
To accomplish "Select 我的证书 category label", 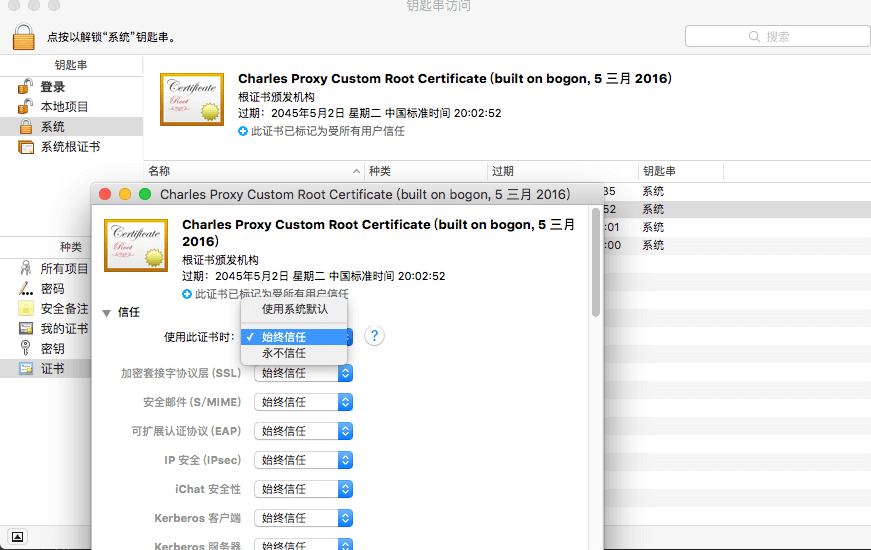I will click(x=64, y=328).
